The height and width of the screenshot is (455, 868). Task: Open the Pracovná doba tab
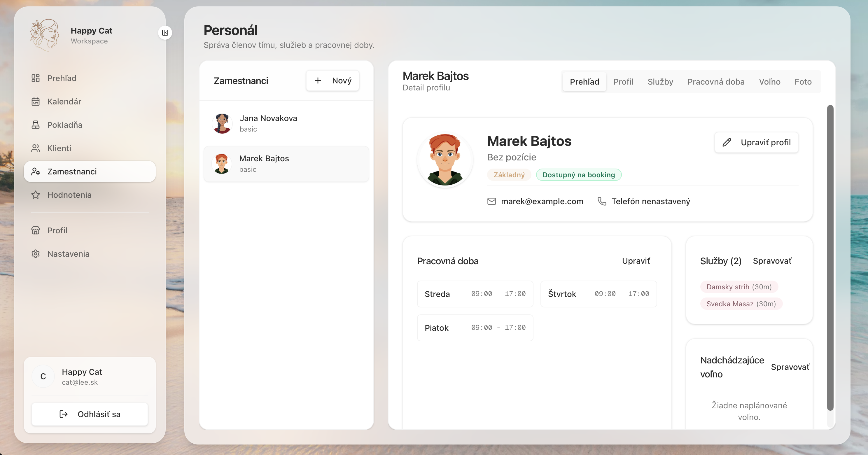point(716,82)
